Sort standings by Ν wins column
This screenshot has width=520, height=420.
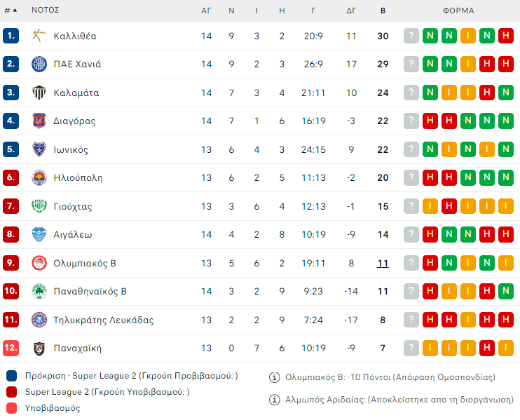point(231,11)
